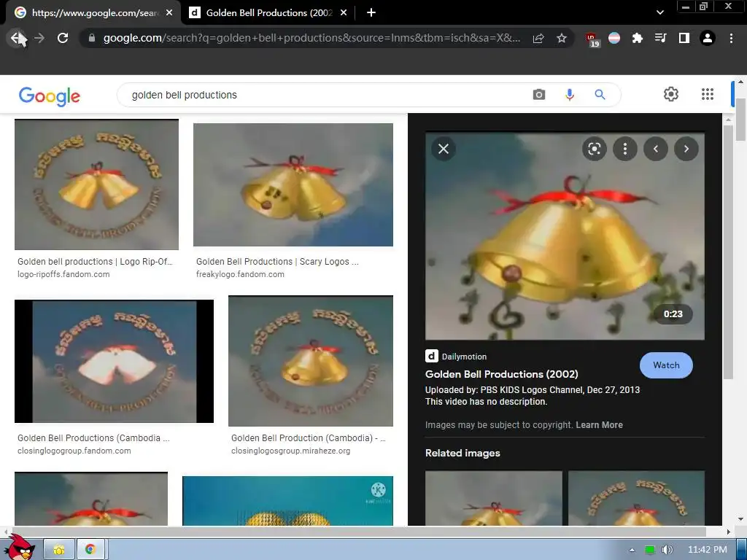Start voice search with microphone

point(569,95)
